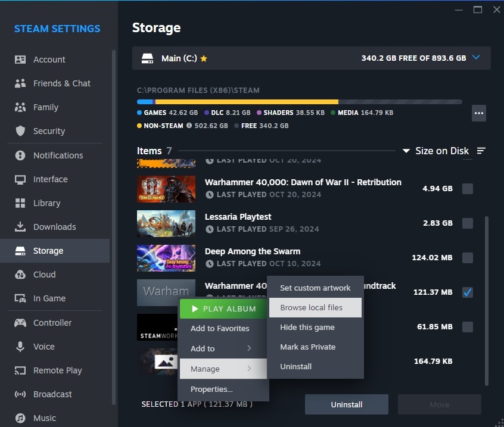Click the Family people icon
Screen dimensions: 504x427
[20, 107]
